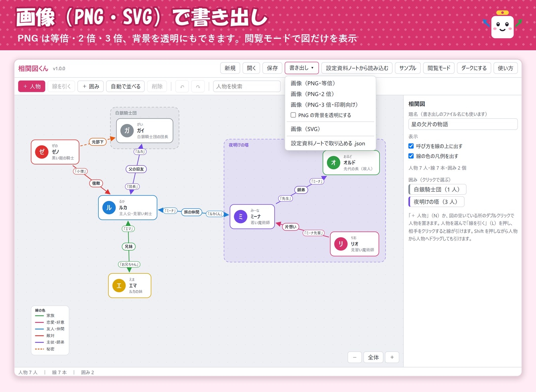Choose 画像(PNG・2 倍) export option

330,94
